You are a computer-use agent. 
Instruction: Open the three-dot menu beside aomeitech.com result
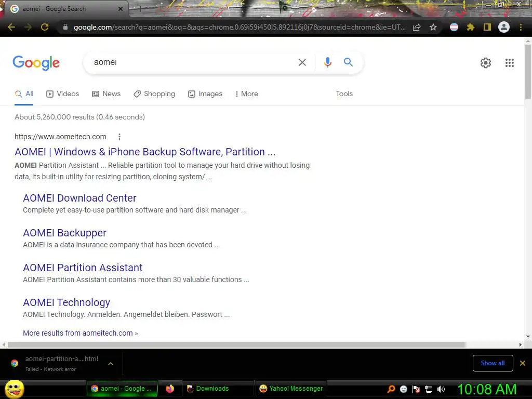119,137
